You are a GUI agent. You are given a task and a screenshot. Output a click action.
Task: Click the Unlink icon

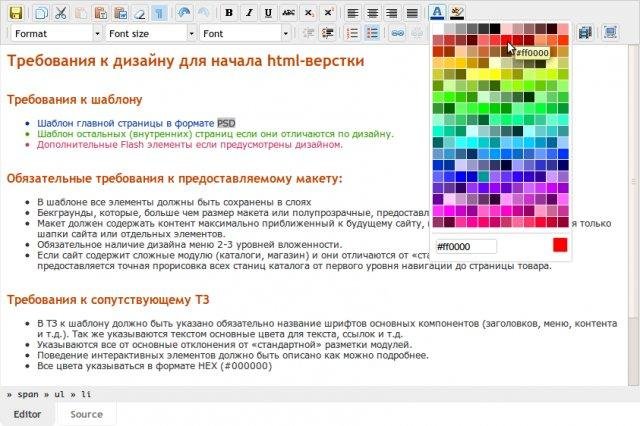pos(417,33)
